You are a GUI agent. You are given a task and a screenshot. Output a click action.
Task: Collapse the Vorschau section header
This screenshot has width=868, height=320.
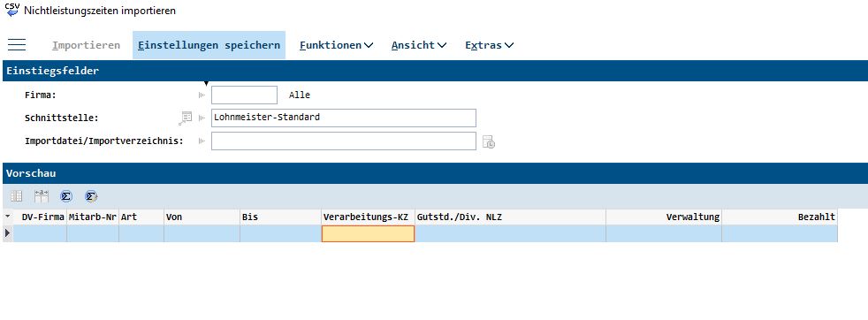pyautogui.click(x=434, y=173)
